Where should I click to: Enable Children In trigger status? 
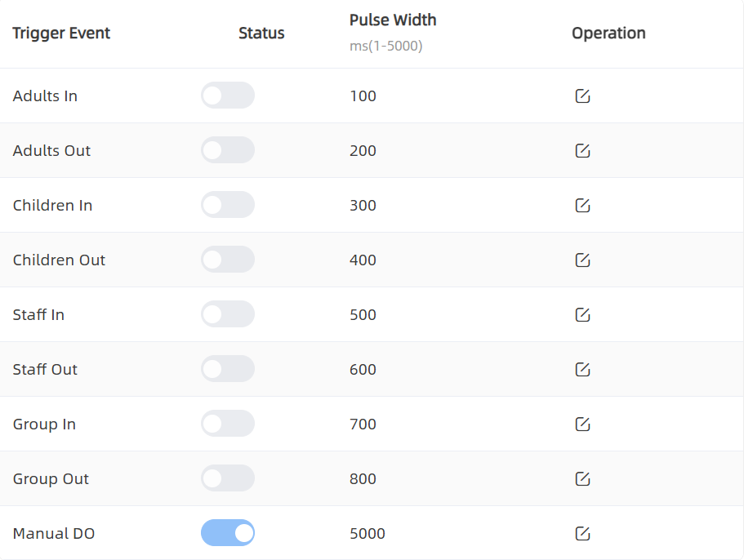[x=228, y=205]
